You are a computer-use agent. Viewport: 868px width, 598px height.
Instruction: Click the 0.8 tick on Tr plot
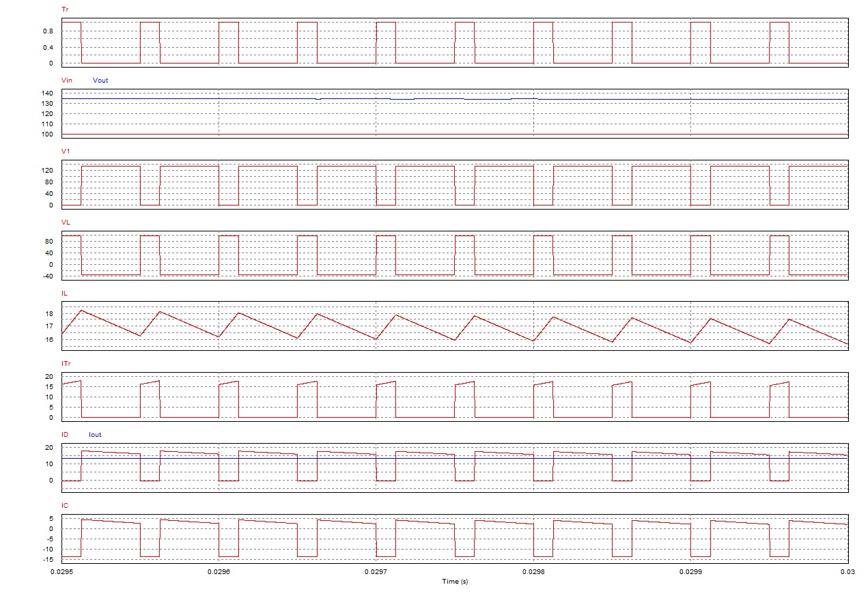pos(48,31)
